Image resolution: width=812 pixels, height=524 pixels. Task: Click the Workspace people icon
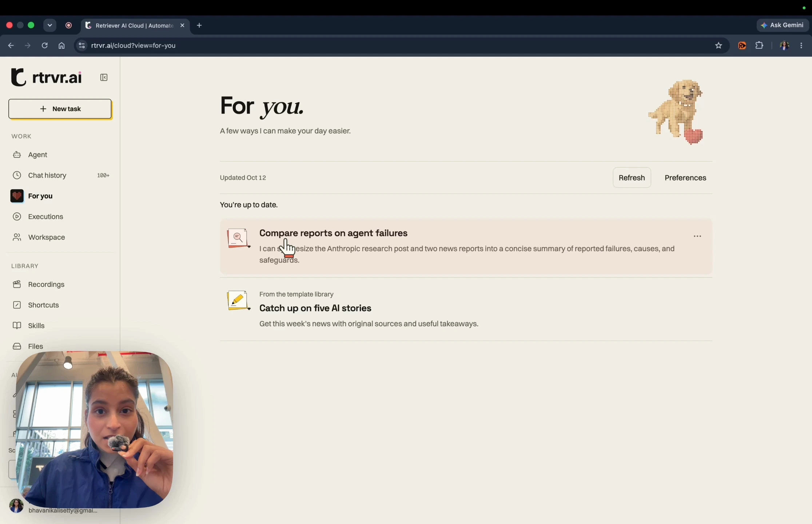[17, 237]
